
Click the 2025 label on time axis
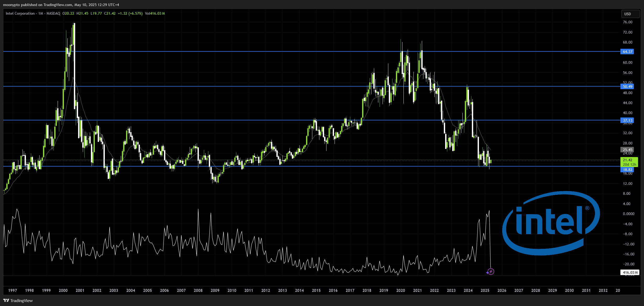coord(485,290)
